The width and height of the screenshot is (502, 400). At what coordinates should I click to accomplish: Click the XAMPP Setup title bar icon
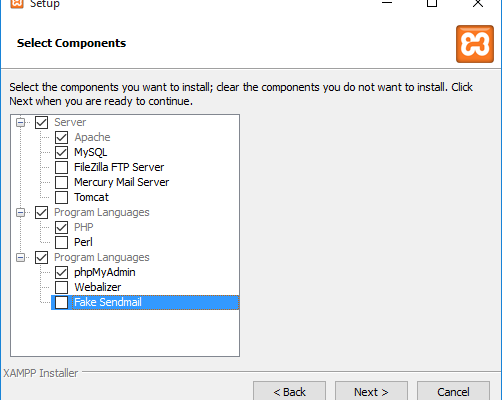(x=17, y=3)
